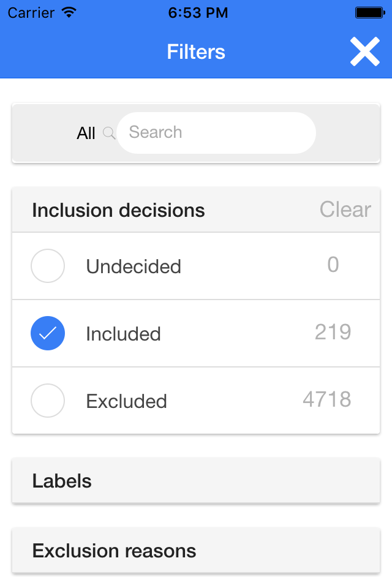392x588 pixels.
Task: Tap the Excluded label text
Action: point(126,401)
